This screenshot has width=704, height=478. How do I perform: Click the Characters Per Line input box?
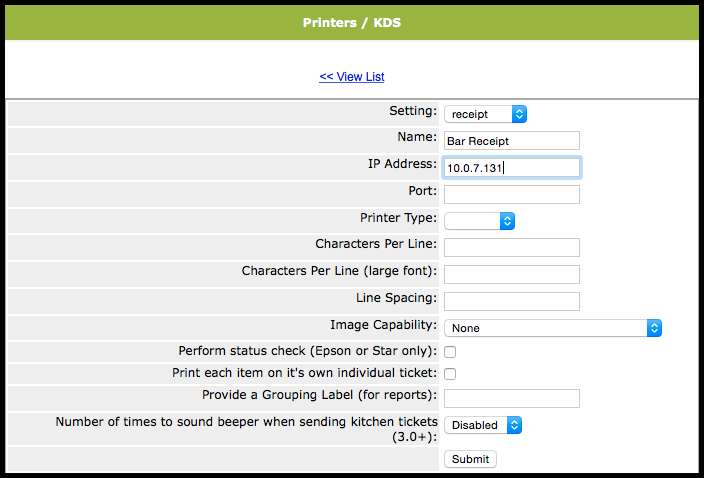(511, 247)
